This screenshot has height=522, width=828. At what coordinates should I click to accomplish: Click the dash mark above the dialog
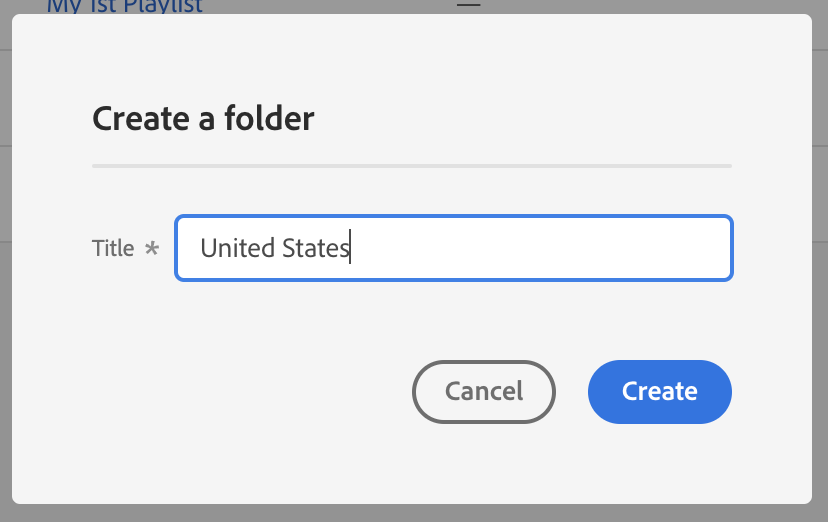(468, 5)
